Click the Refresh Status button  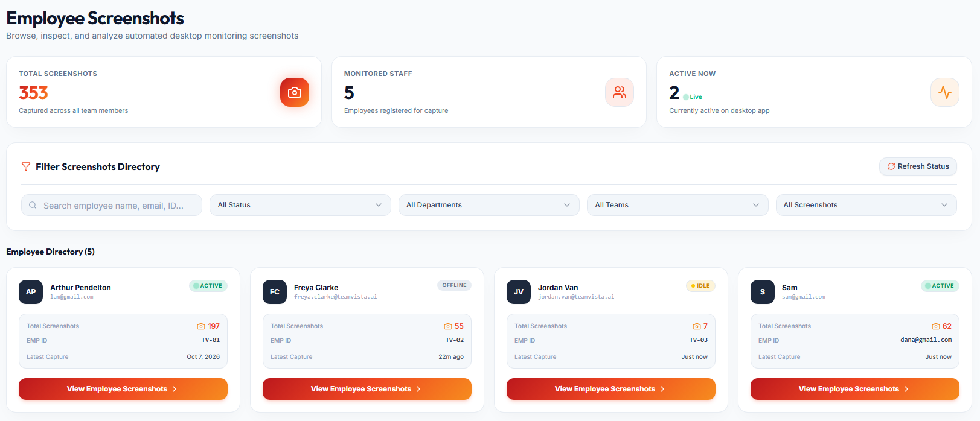point(918,166)
